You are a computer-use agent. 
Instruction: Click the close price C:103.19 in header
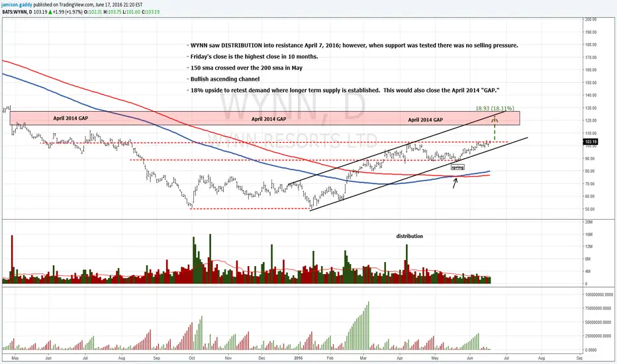coord(150,12)
